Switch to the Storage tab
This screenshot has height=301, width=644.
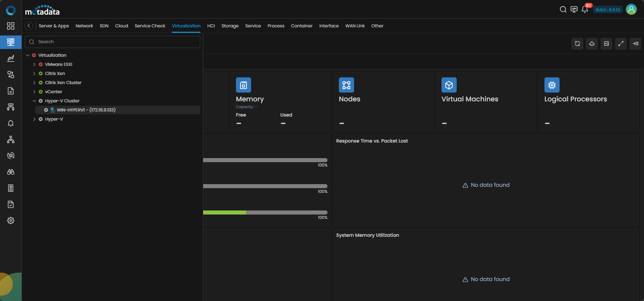point(230,26)
